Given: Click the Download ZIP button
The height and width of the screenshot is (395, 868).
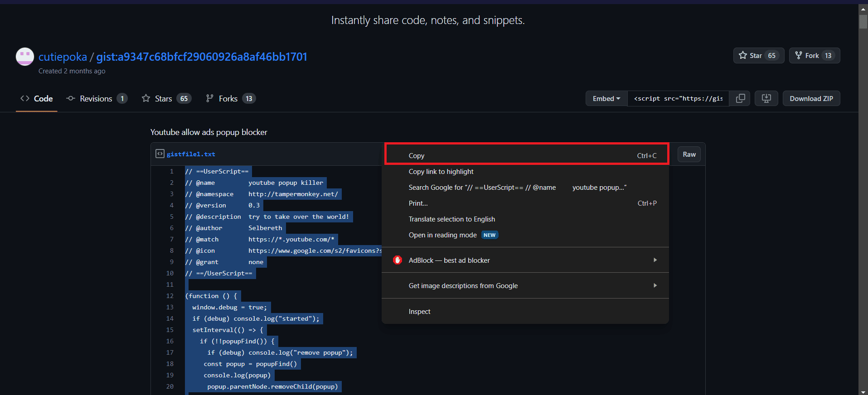Looking at the screenshot, I should [x=811, y=98].
